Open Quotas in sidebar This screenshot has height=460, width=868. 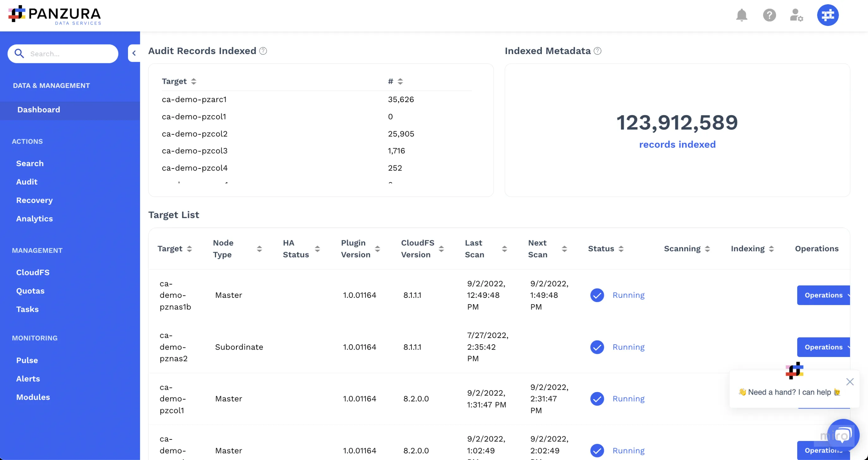click(x=30, y=291)
